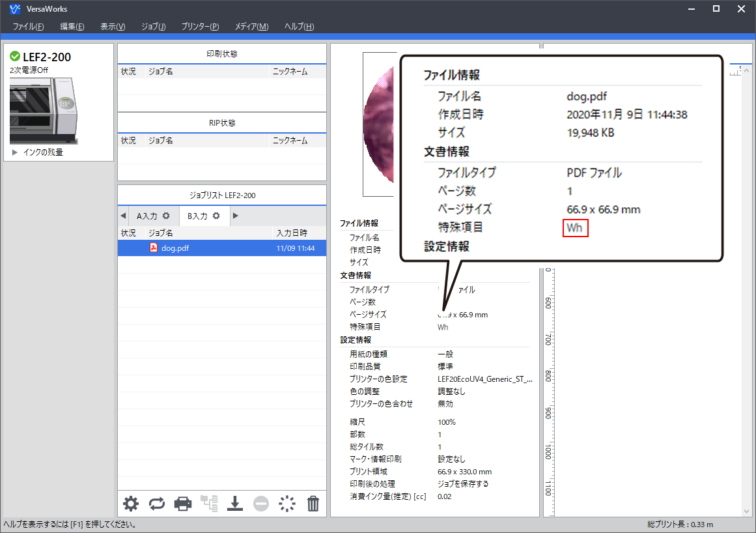Image resolution: width=756 pixels, height=533 pixels.
Task: Click scrollbar up arrow in layout pane
Action: [746, 70]
